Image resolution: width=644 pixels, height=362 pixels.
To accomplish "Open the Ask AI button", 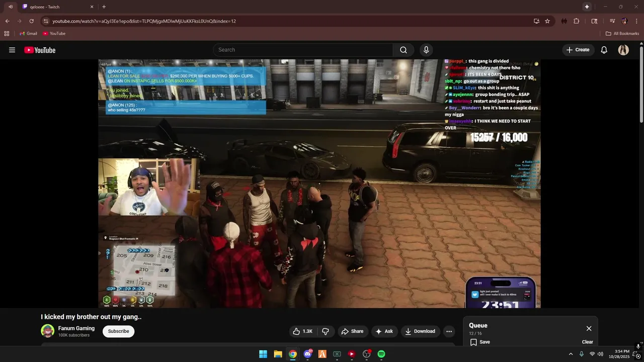I will 384,331.
